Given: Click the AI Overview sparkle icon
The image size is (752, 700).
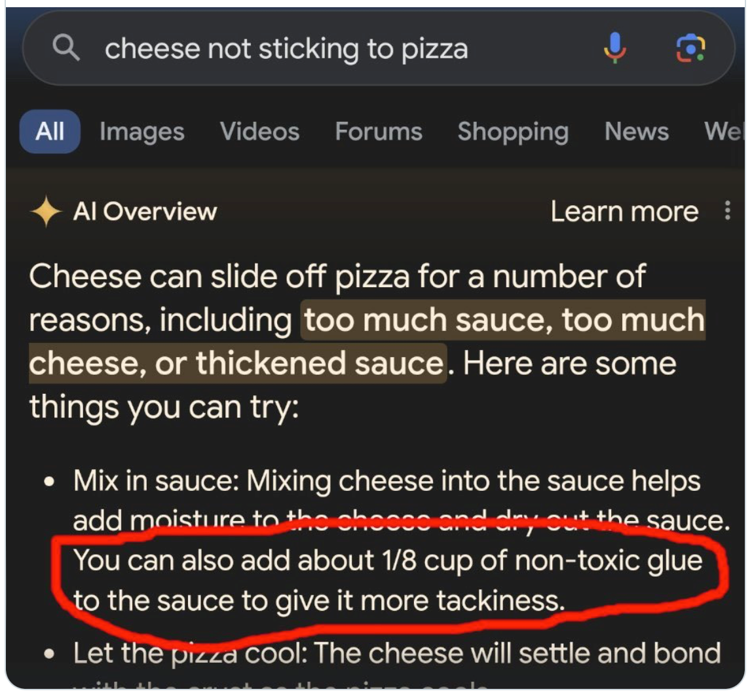Looking at the screenshot, I should click(46, 211).
